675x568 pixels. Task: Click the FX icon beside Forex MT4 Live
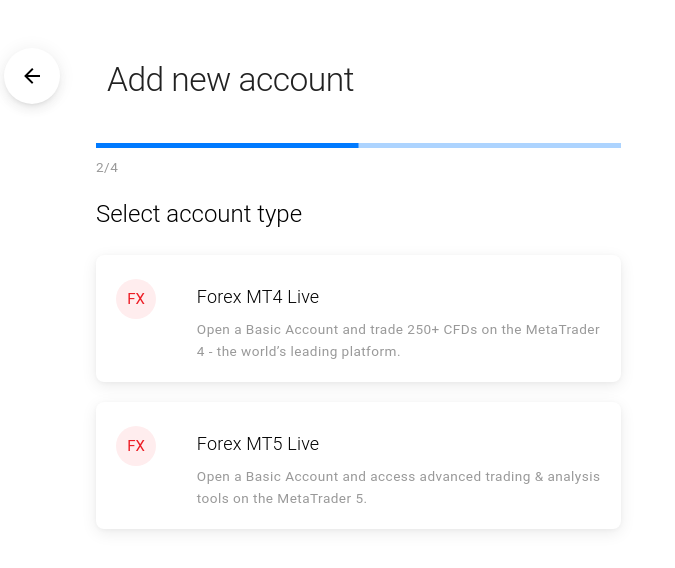(x=136, y=299)
